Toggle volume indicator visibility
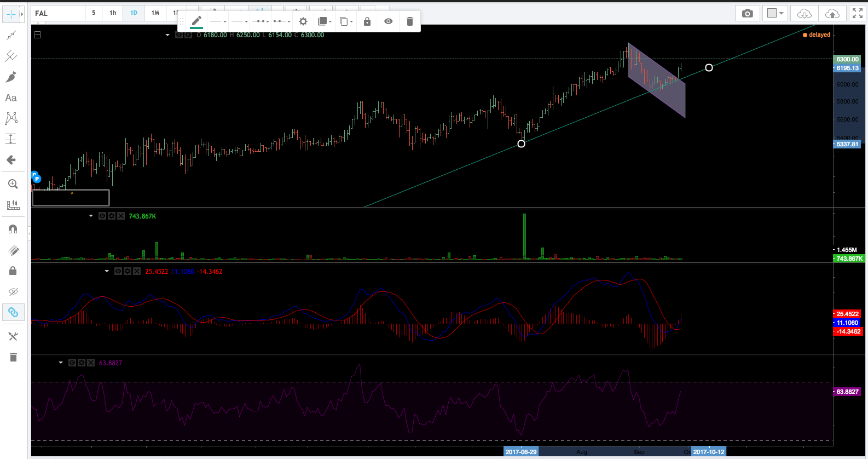Image resolution: width=868 pixels, height=459 pixels. 102,216
